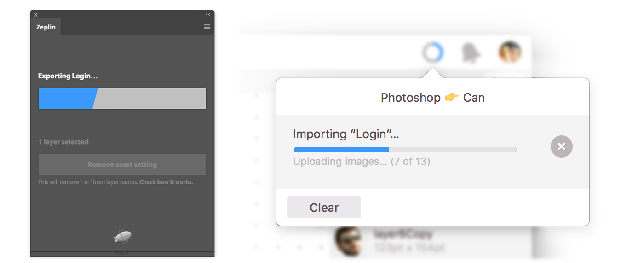
Task: Click the Exporting Login progress bar
Action: click(x=122, y=99)
